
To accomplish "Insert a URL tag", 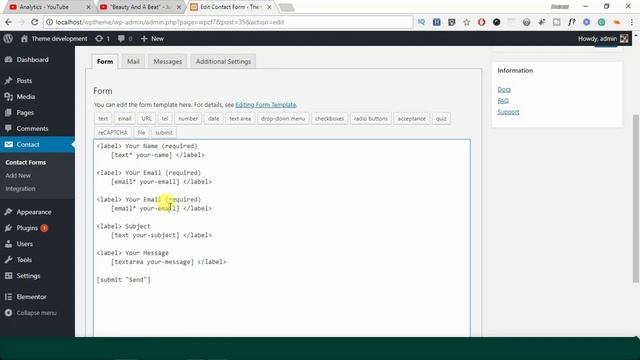I will click(x=147, y=119).
